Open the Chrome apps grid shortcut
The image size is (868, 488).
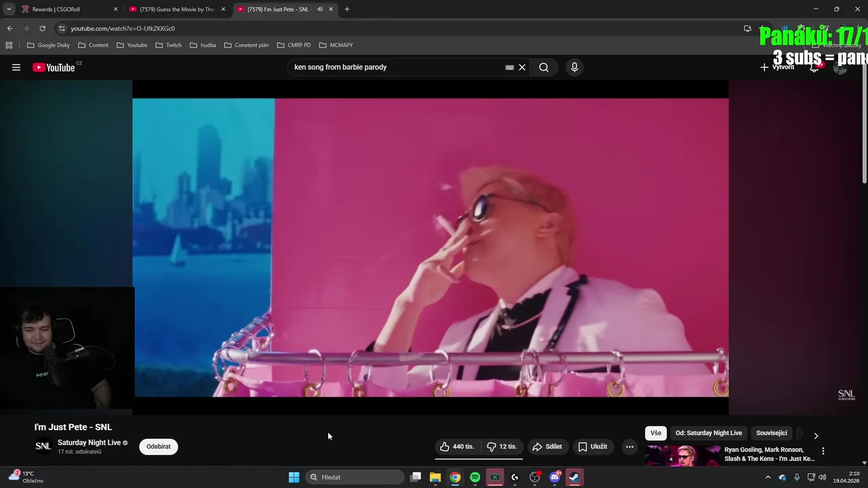click(9, 45)
